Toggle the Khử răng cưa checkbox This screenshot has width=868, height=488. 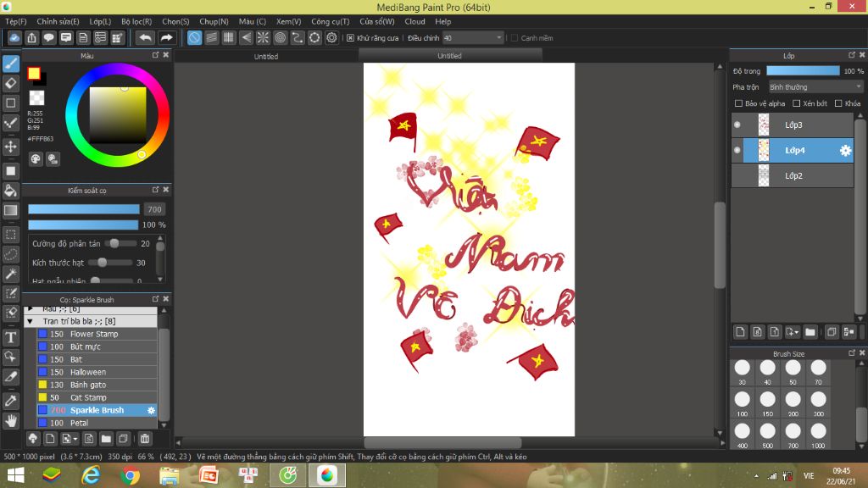(x=350, y=37)
